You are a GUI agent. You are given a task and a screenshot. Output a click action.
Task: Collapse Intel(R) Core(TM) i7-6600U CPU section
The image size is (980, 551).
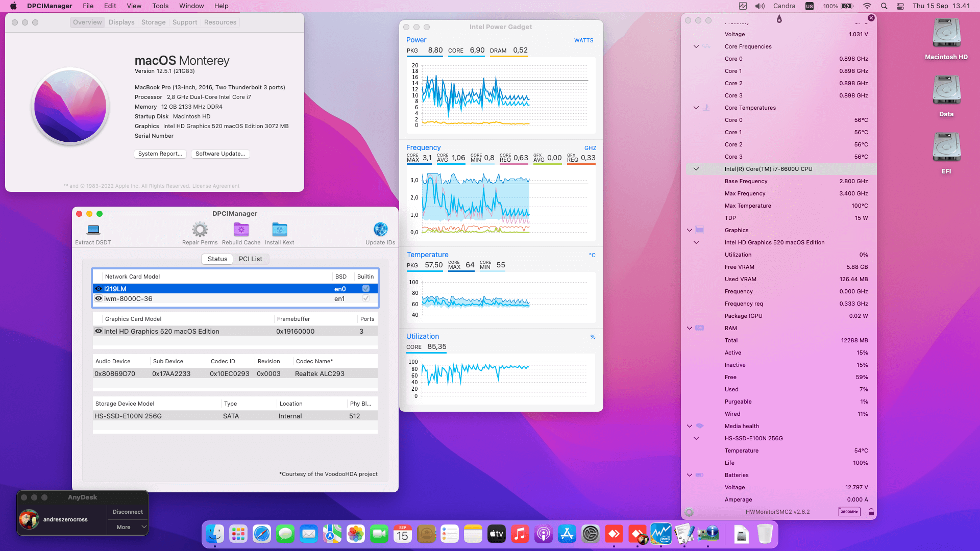(x=696, y=169)
